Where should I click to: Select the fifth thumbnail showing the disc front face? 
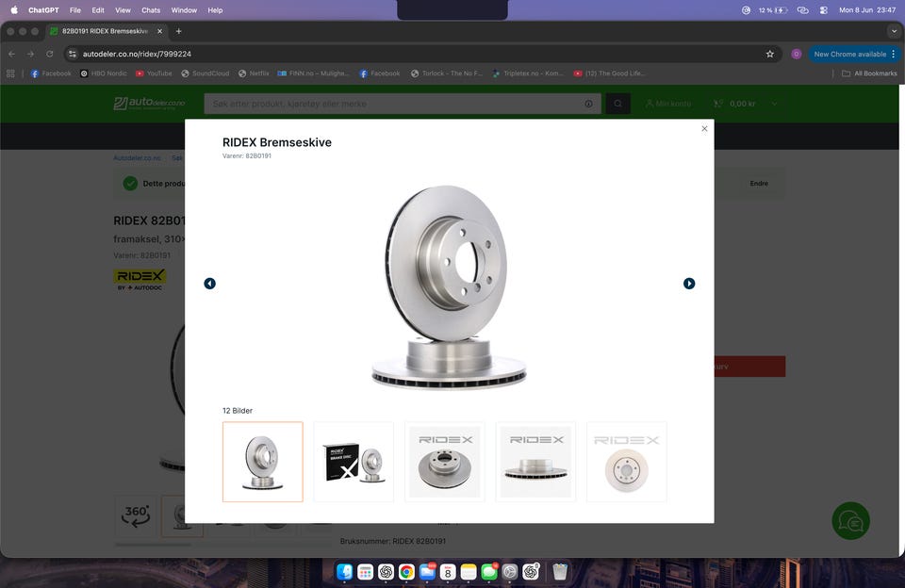click(627, 462)
